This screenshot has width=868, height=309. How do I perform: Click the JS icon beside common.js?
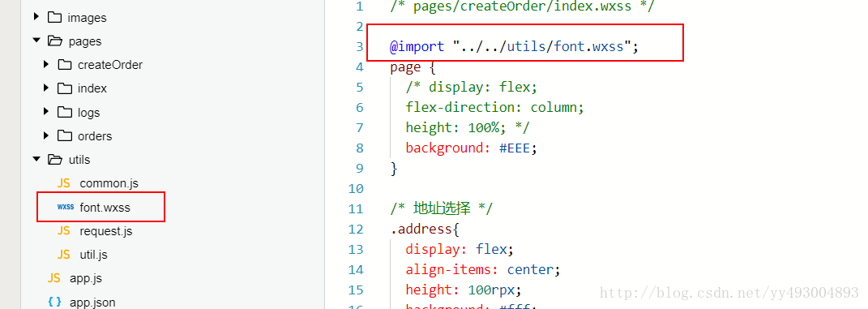(x=64, y=183)
